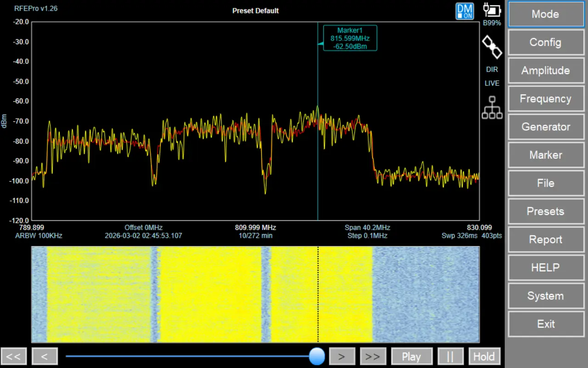Image resolution: width=588 pixels, height=368 pixels.
Task: Open the Marker menu
Action: pyautogui.click(x=545, y=155)
